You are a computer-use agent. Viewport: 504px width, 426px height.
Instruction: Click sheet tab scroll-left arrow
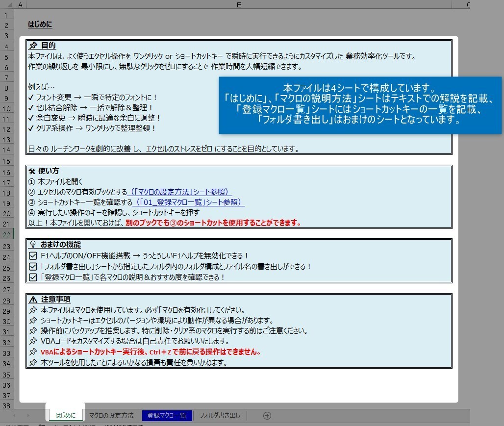tap(14, 415)
